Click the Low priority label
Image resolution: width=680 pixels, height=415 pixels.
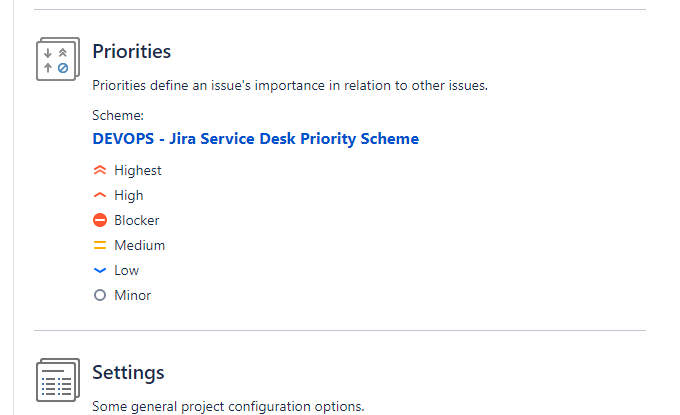click(126, 271)
